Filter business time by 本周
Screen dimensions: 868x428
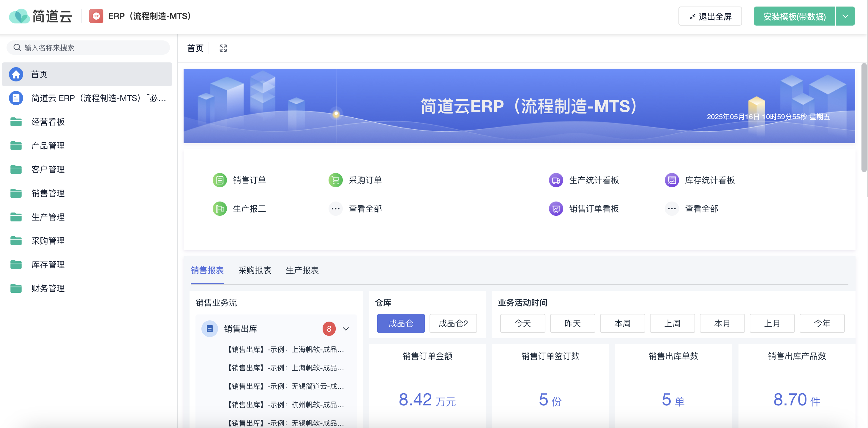pos(622,323)
